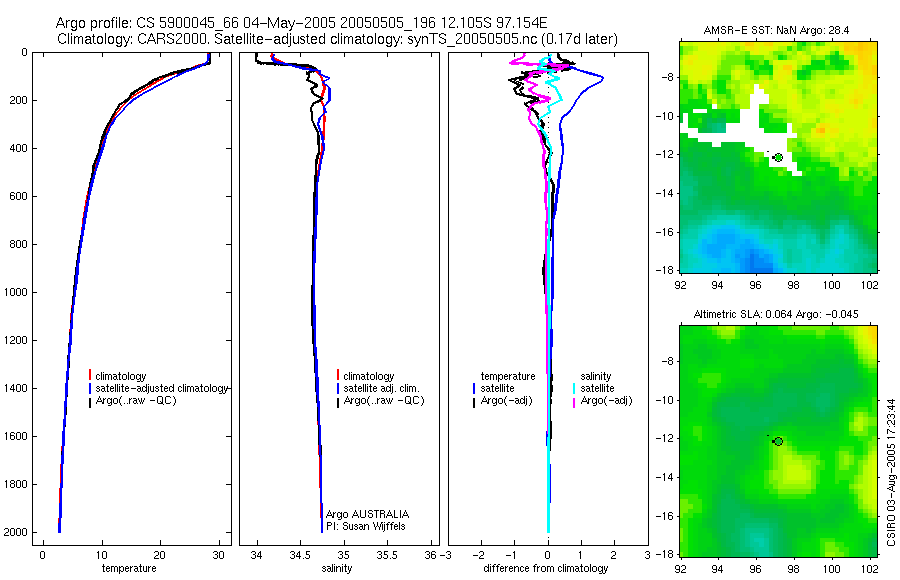
Task: Click the temperature axis label
Action: click(x=129, y=568)
